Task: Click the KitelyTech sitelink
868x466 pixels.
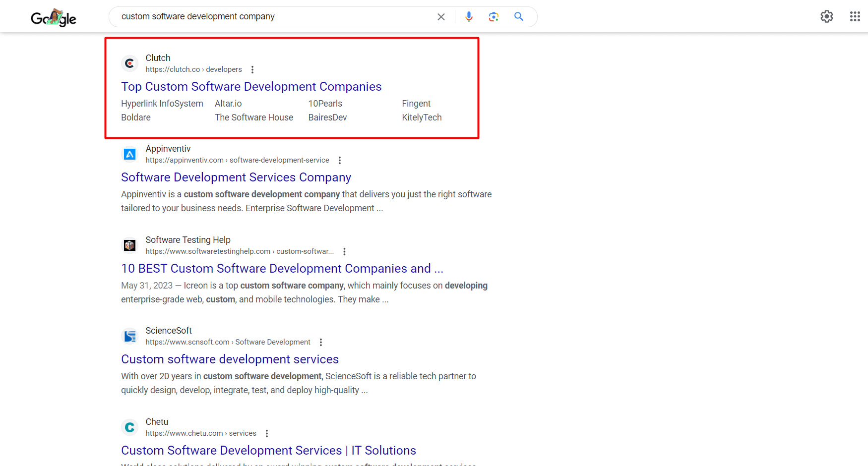Action: click(422, 117)
